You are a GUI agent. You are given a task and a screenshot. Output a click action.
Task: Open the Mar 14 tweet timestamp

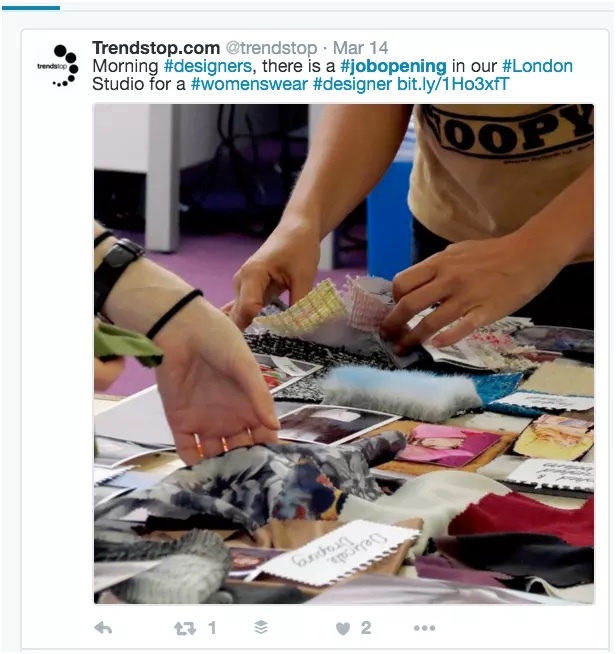pos(360,48)
